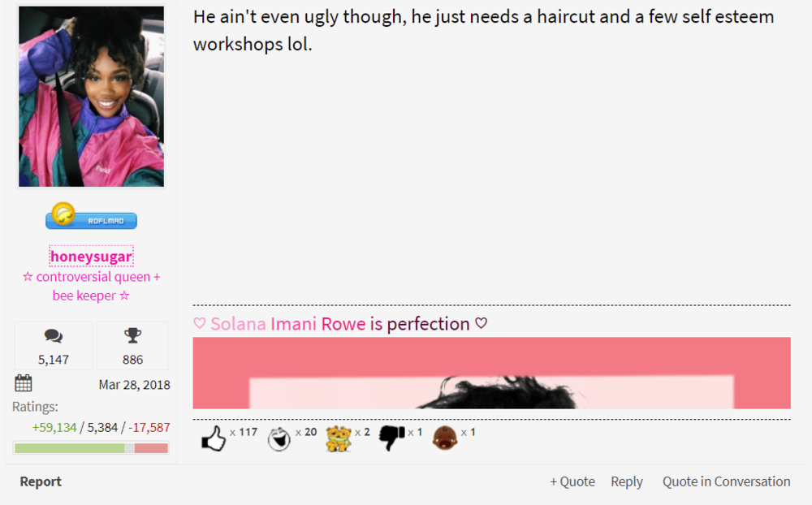The width and height of the screenshot is (812, 505).
Task: Click the ROFLMAO badge icon
Action: coord(91,216)
